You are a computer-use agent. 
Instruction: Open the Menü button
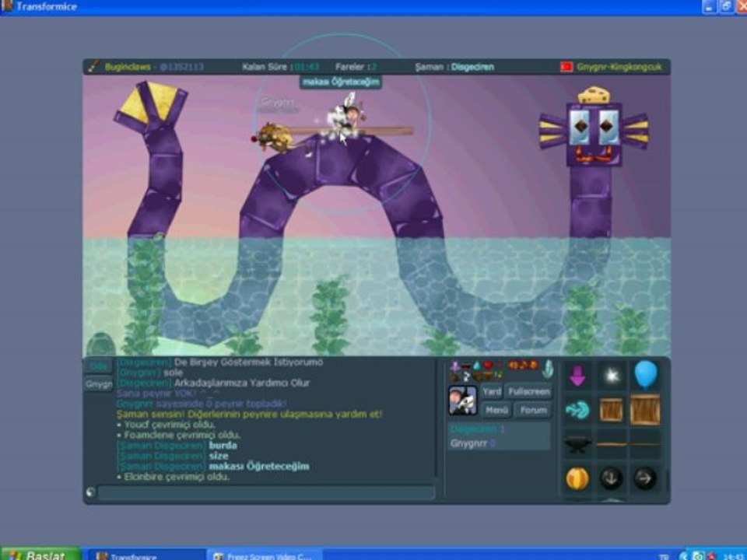[x=496, y=410]
